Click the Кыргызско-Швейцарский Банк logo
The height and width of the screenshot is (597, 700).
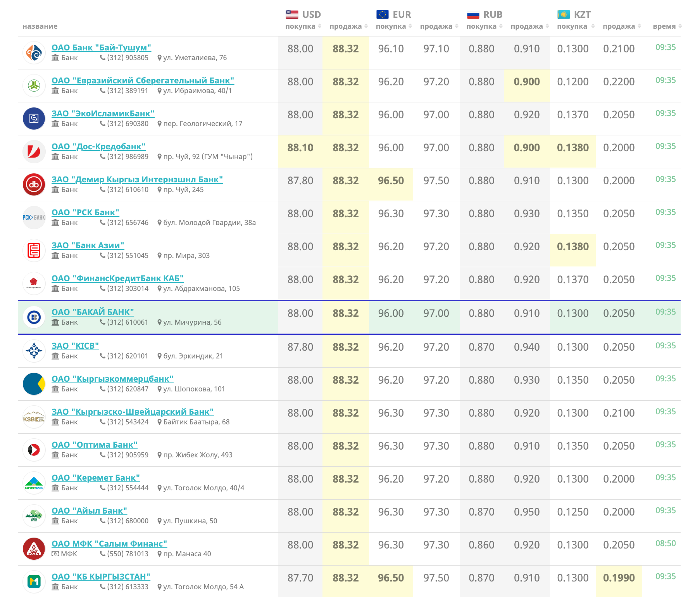34,417
